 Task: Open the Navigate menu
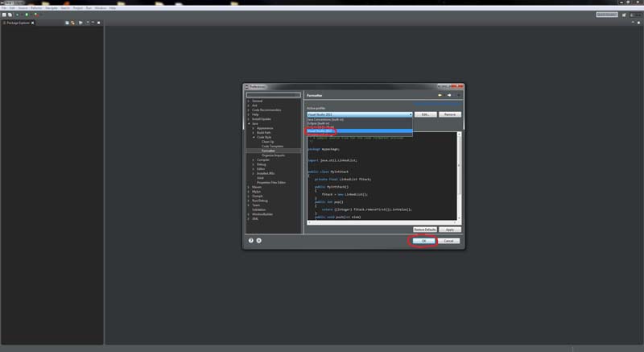[x=52, y=8]
